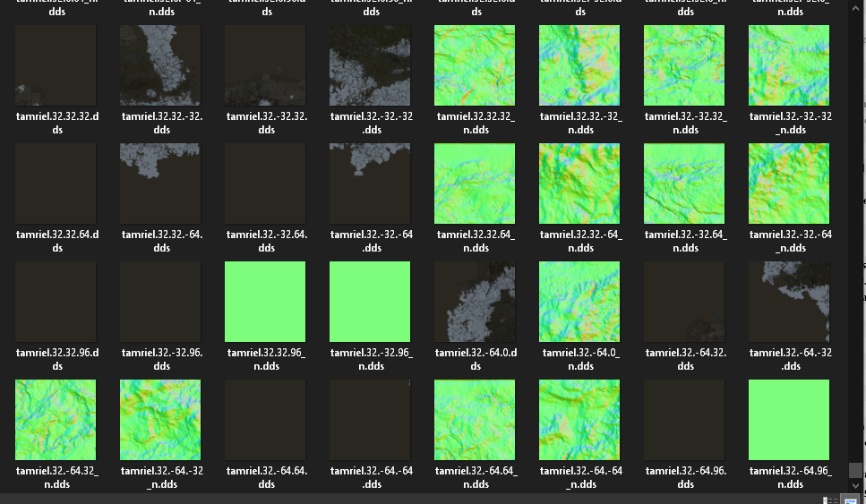The image size is (866, 504).
Task: Switch to large thumbnails view icon
Action: [851, 500]
